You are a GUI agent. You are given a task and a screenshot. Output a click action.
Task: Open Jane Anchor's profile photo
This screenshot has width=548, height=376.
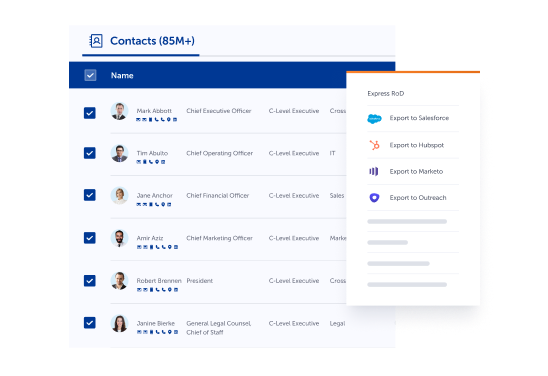click(120, 195)
